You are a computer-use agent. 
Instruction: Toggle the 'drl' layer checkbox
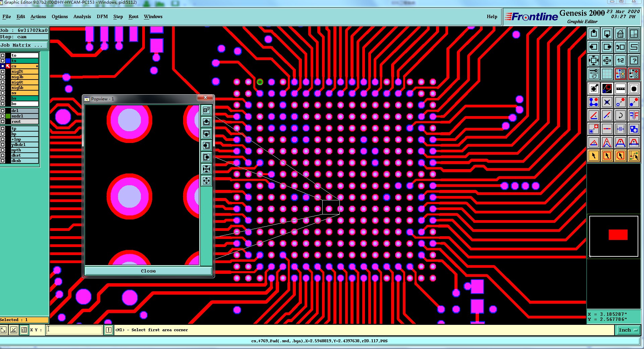pyautogui.click(x=3, y=111)
